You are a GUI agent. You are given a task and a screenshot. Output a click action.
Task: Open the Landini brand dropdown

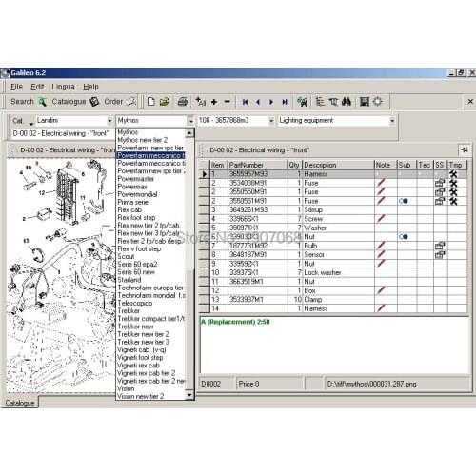point(109,121)
